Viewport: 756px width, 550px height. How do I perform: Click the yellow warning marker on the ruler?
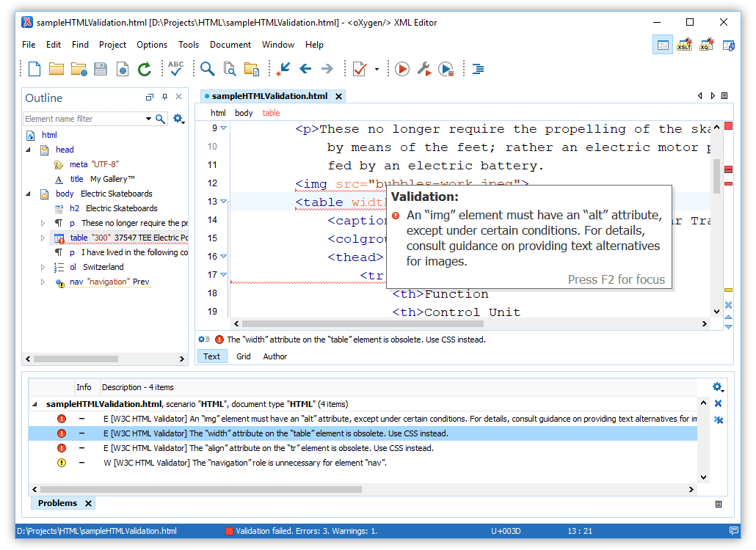coord(729,290)
